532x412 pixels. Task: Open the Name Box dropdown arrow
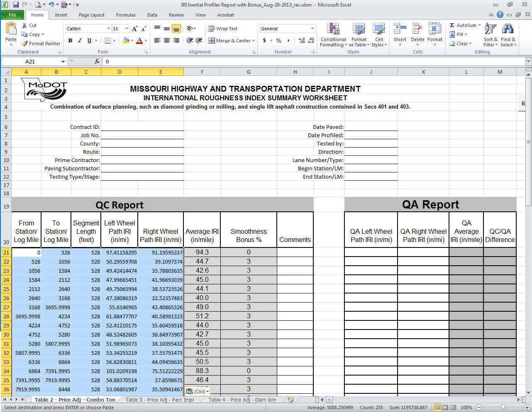pyautogui.click(x=63, y=61)
